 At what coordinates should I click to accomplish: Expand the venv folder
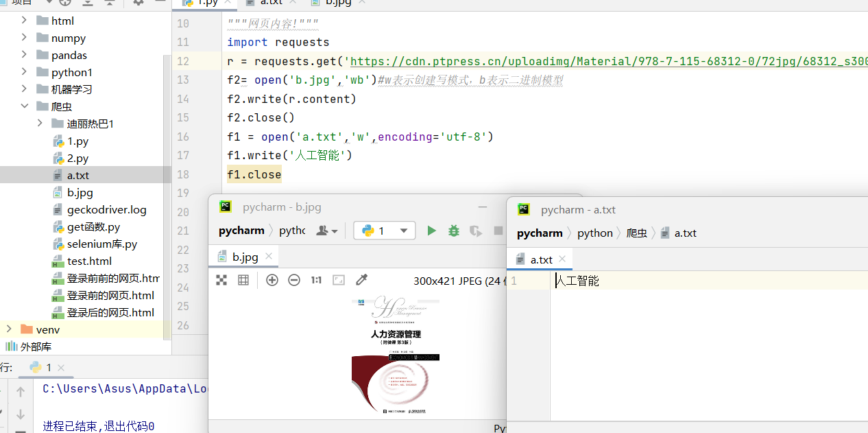9,329
